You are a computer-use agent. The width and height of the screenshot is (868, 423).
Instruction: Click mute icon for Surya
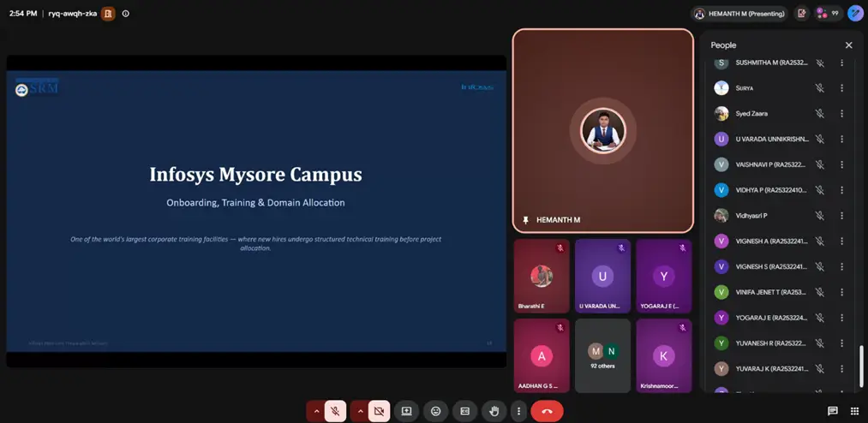820,88
